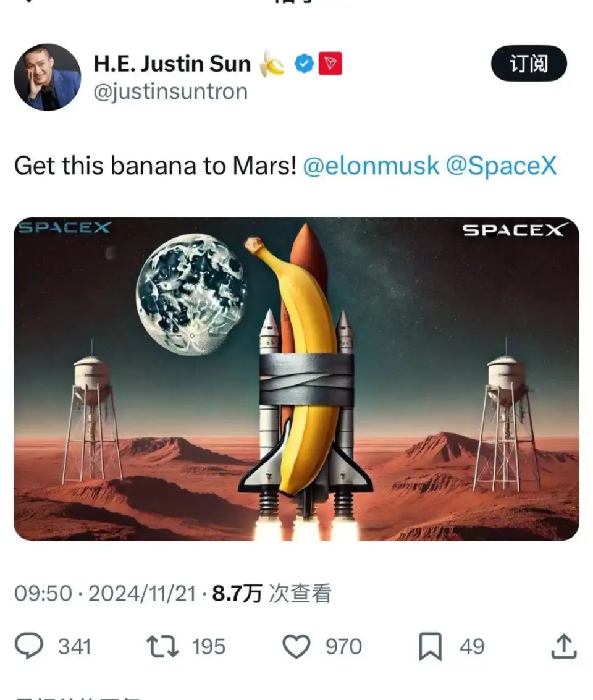Click the 970 likes count
The height and width of the screenshot is (700, 593).
pos(343,646)
